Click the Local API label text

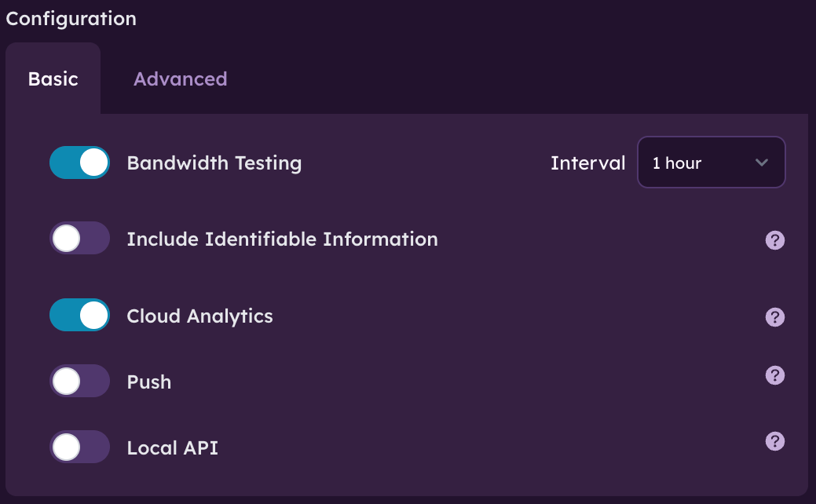click(x=173, y=448)
